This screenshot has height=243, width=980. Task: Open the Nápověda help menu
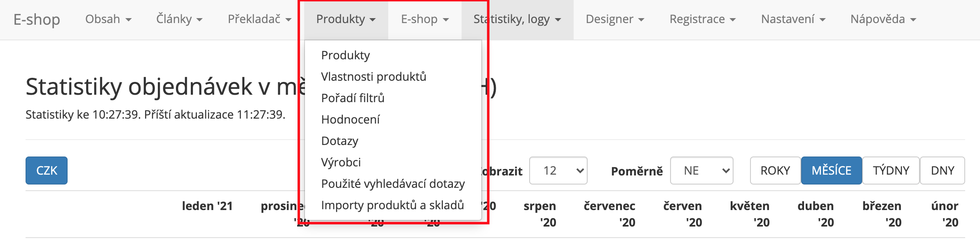[x=883, y=19]
